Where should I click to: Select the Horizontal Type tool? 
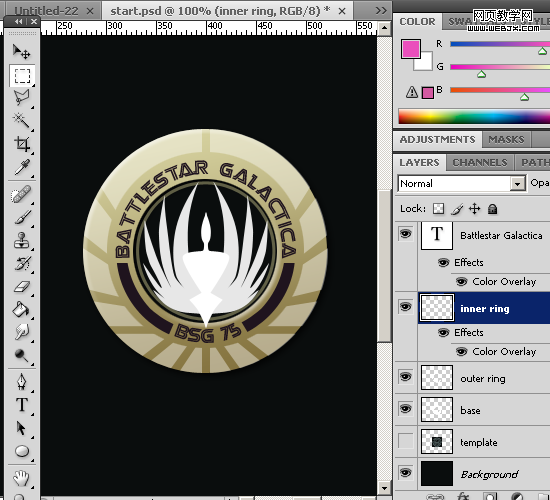click(22, 405)
